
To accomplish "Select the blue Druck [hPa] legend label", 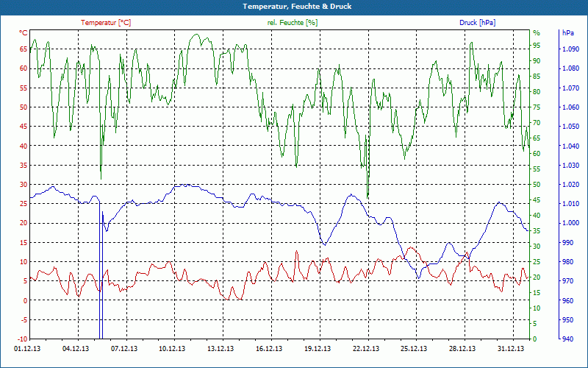I will click(477, 23).
